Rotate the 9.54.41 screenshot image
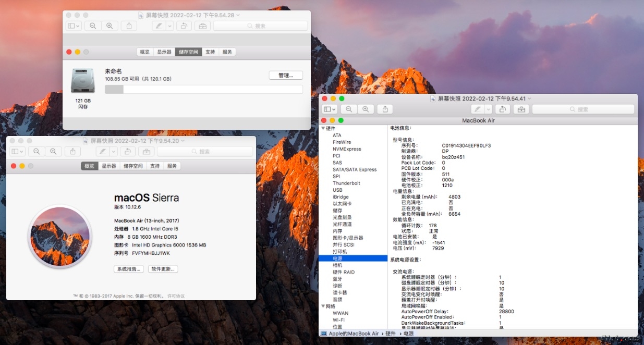This screenshot has width=644, height=345. click(502, 109)
